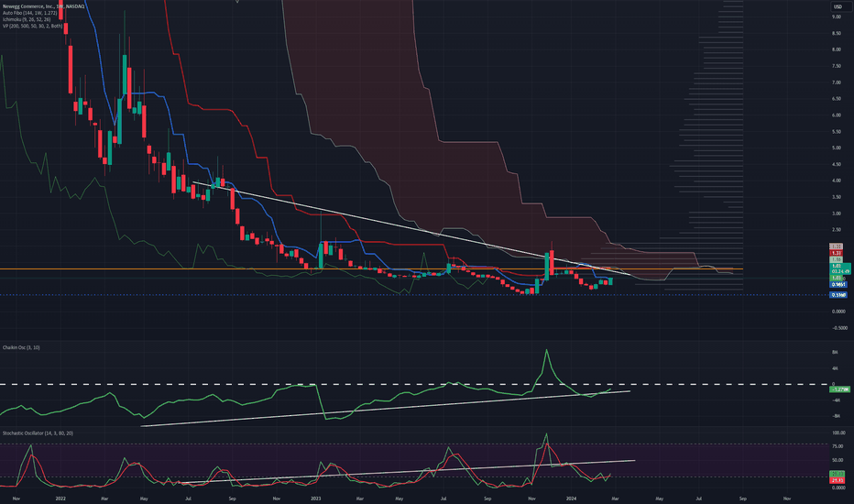Select the VP volume profile legend
Screen dimensions: 854x504
[32, 26]
